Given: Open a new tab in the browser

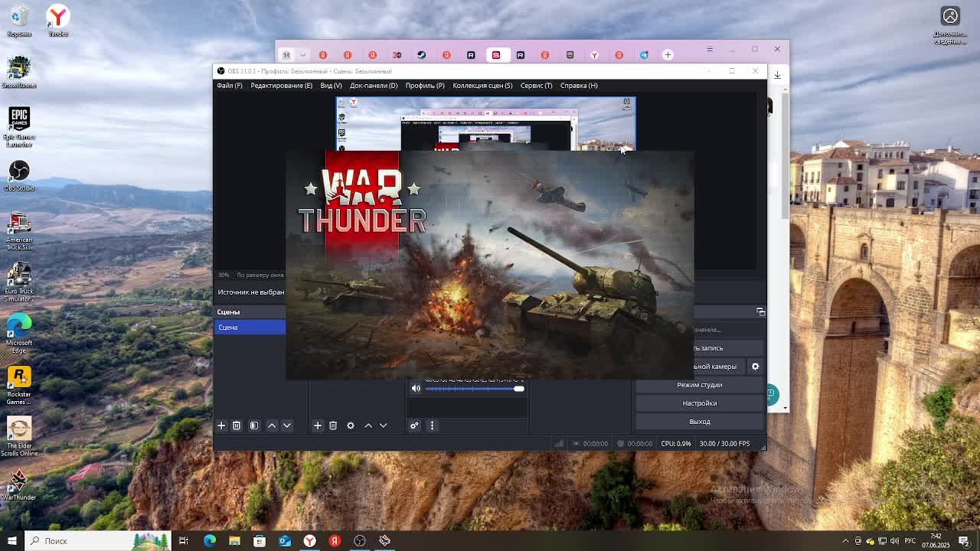Looking at the screenshot, I should pyautogui.click(x=668, y=55).
